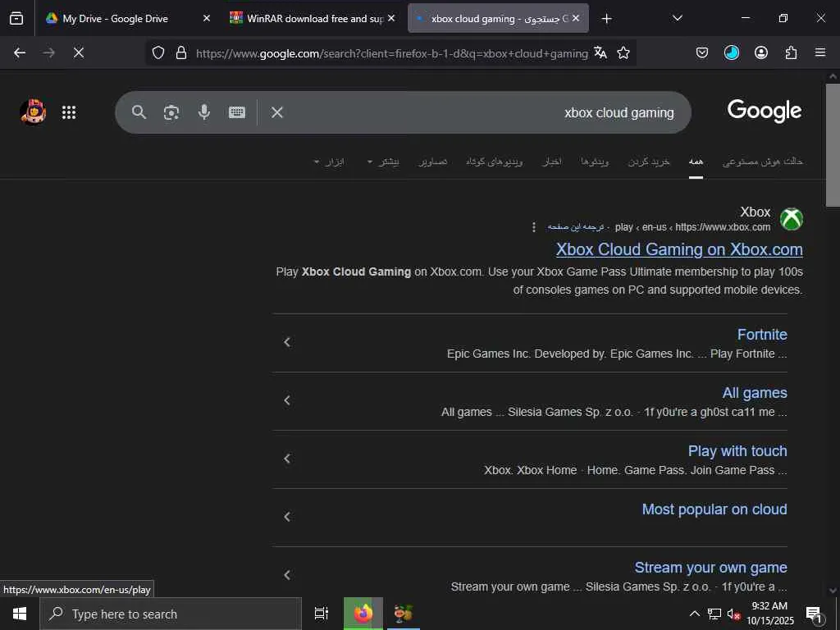Screen dimensions: 840x630
Task: Start voice search microphone
Action: pyautogui.click(x=203, y=112)
